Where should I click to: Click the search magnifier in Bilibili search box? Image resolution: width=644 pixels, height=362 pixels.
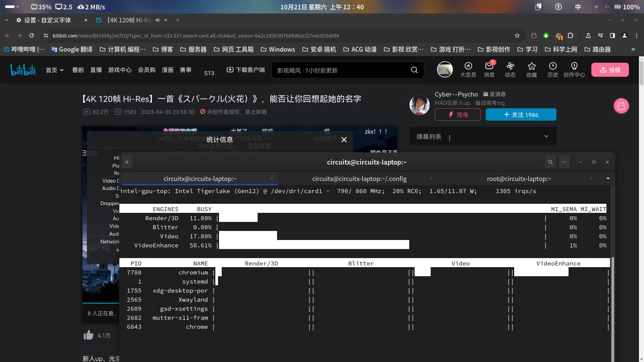[x=414, y=70]
